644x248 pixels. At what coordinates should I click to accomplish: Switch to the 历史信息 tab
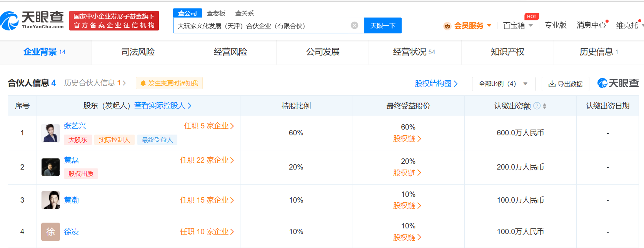(x=599, y=52)
